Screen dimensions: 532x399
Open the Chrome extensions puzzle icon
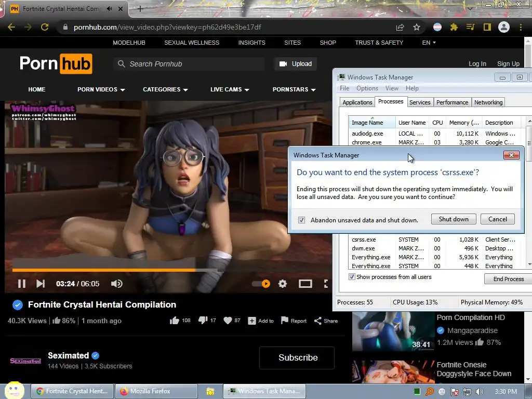(x=454, y=27)
